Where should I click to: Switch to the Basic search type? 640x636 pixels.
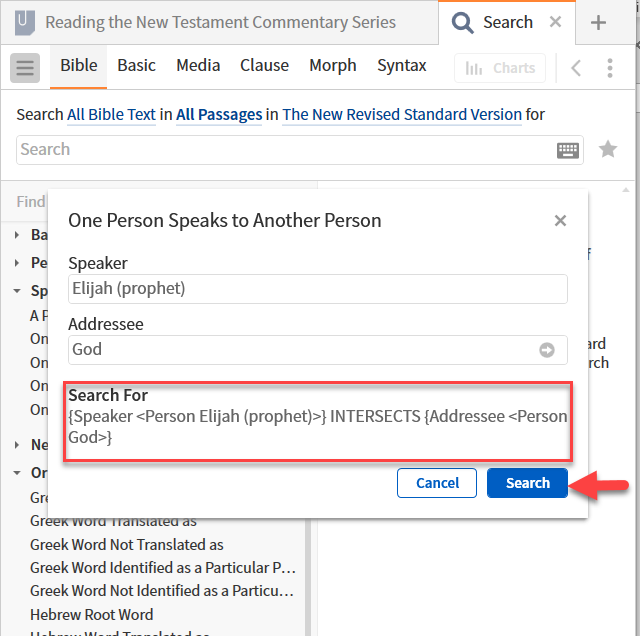[136, 65]
